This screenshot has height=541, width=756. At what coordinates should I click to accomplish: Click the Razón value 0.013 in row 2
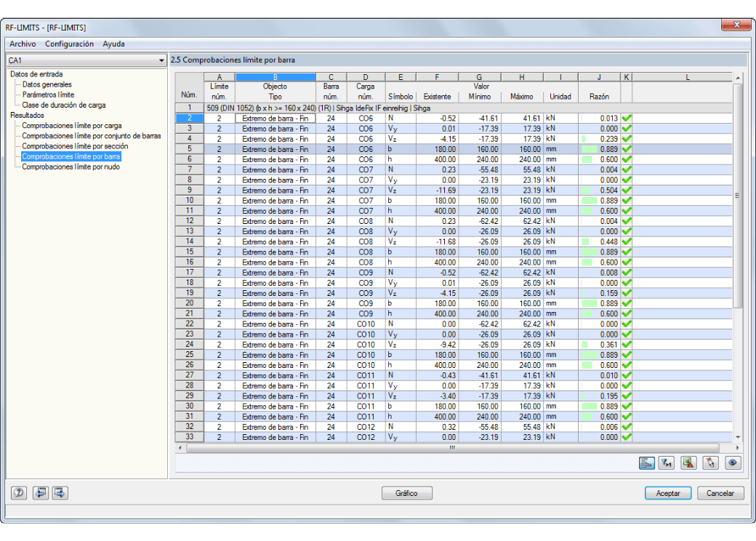609,118
